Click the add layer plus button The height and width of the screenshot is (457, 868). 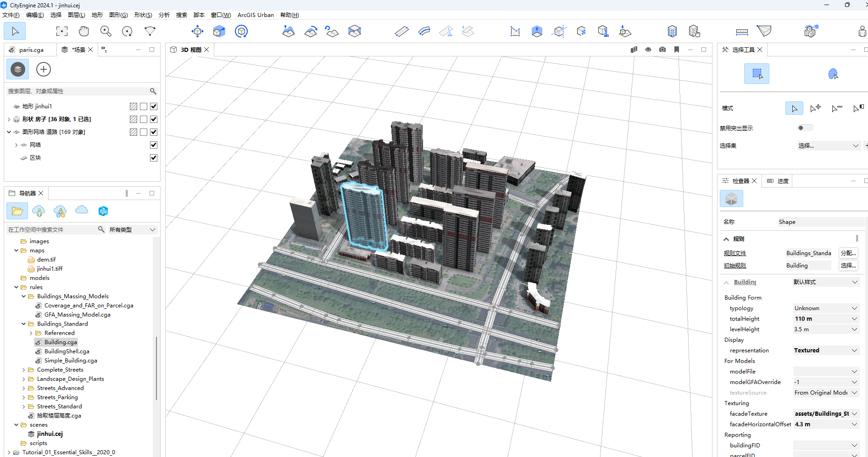(44, 69)
